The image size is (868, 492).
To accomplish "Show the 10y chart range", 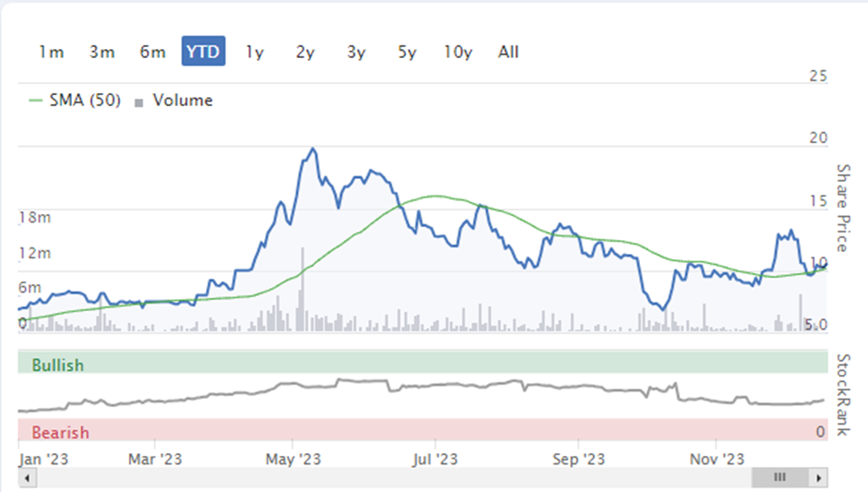I will pos(458,52).
